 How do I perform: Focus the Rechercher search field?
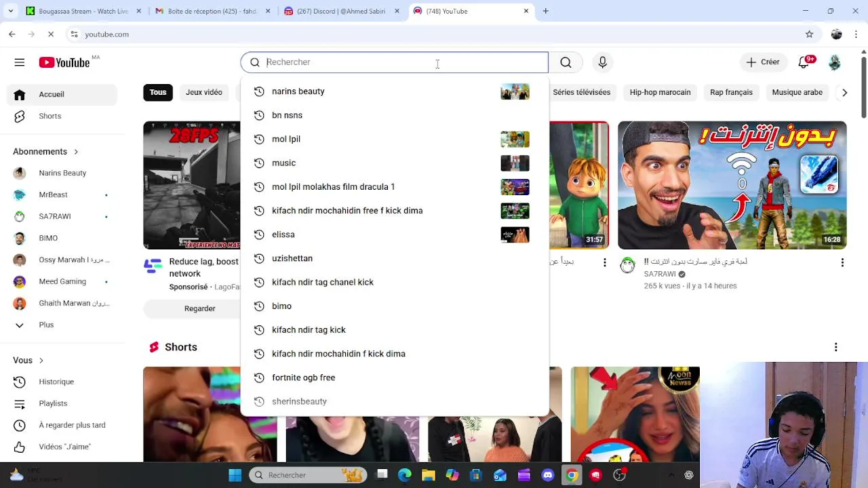click(x=394, y=62)
